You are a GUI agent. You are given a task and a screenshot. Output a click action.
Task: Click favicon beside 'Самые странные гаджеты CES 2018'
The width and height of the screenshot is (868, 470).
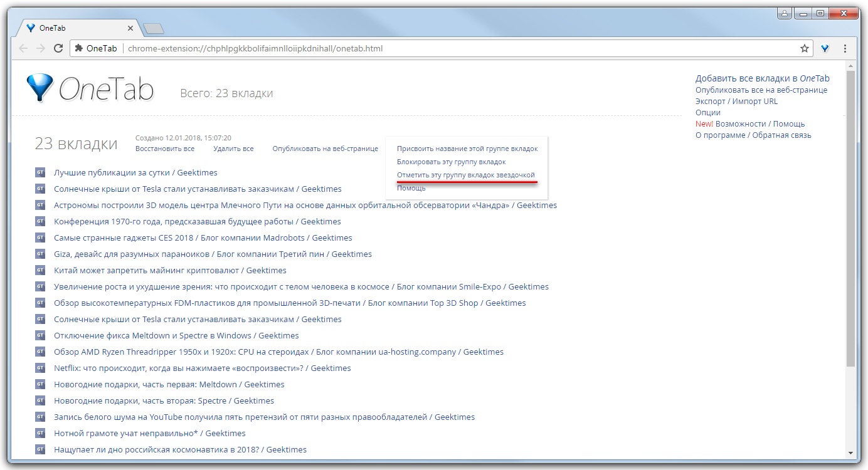pos(40,238)
